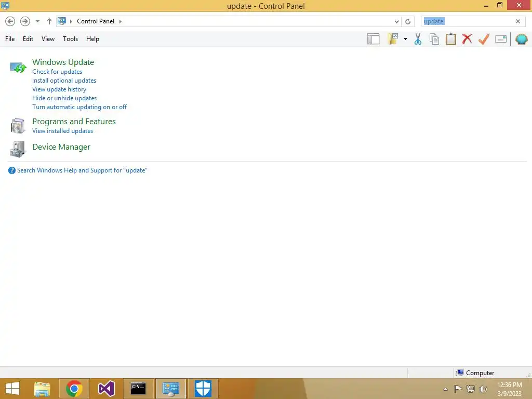Click Turn automatic updating on or off
Viewport: 532px width, 399px height.
click(79, 107)
